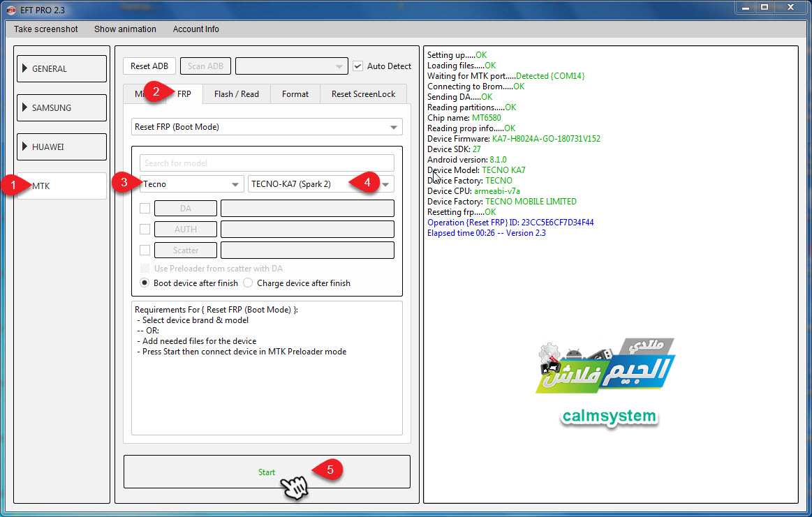Maximize the EFT PRO window
The image size is (812, 517).
pos(765,7)
